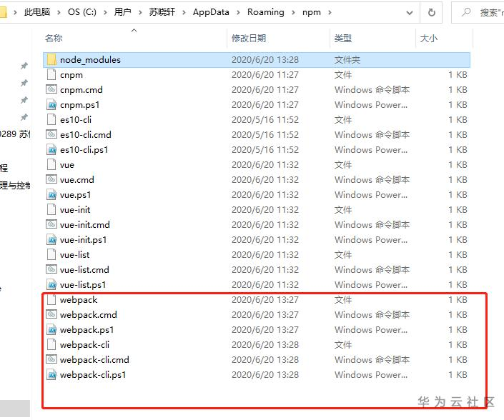The height and width of the screenshot is (420, 504).
Task: Click the webpack-cli blank file icon
Action: 51,344
